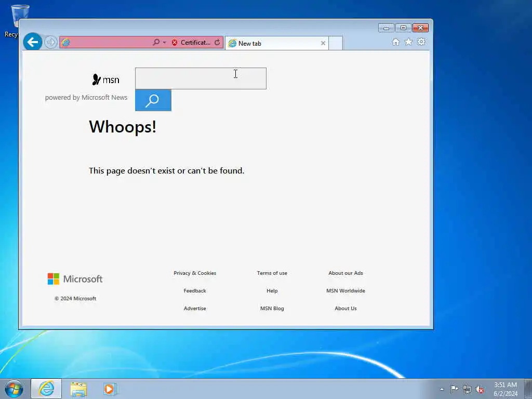Close the New tab tab
This screenshot has height=399, width=532.
[323, 43]
